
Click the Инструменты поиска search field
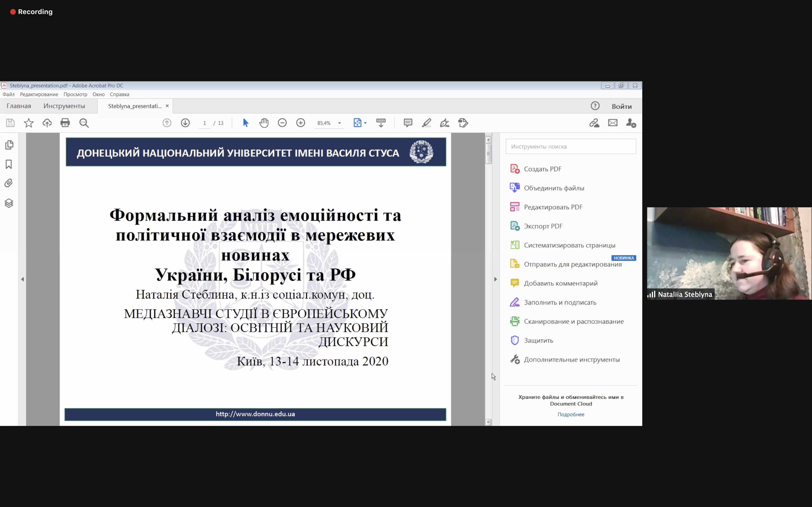click(x=571, y=146)
